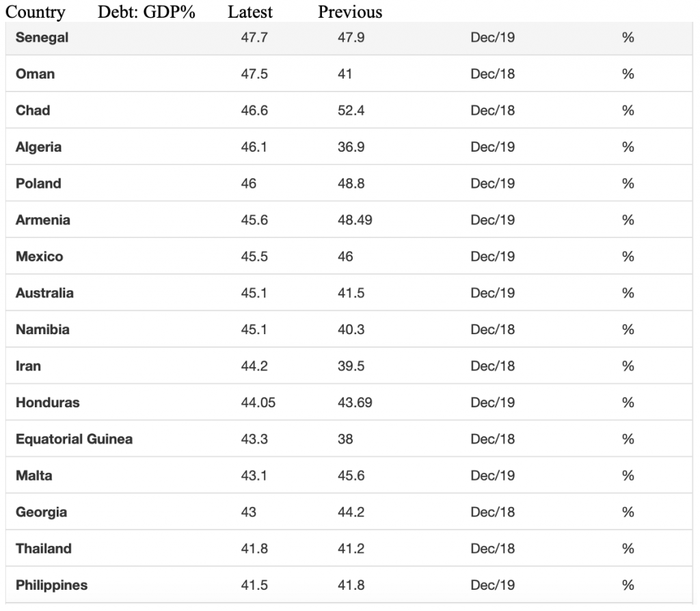Click the Malta country name

click(34, 476)
